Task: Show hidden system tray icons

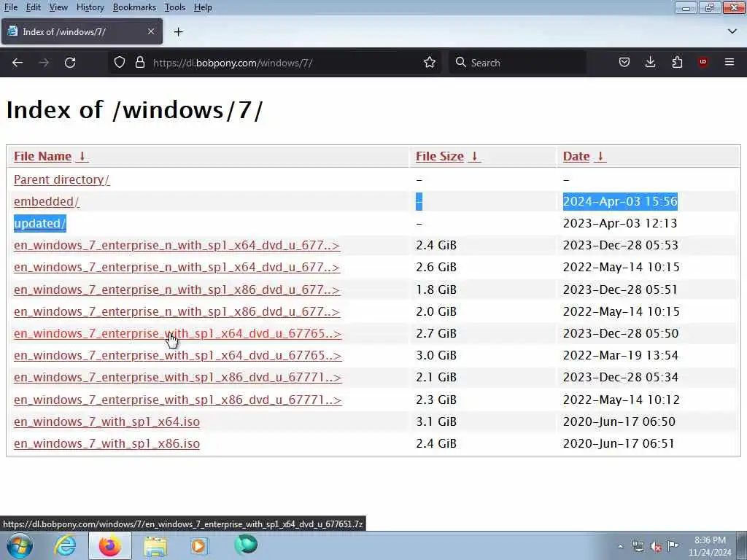Action: click(620, 547)
